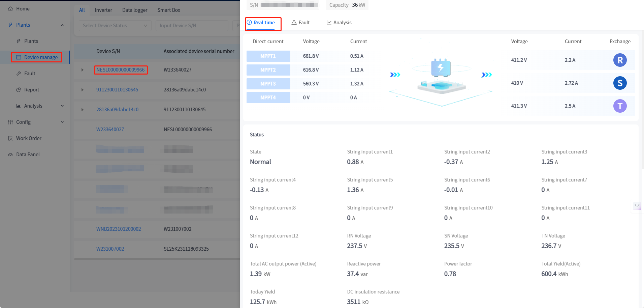Open device link WNB2023101200002
Viewport: 644px width, 308px height.
point(119,229)
